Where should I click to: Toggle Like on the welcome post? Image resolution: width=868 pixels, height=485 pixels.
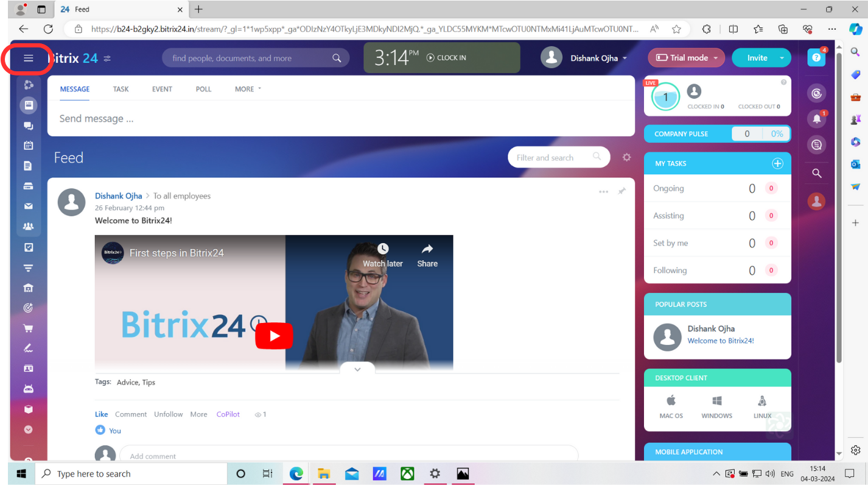point(101,414)
